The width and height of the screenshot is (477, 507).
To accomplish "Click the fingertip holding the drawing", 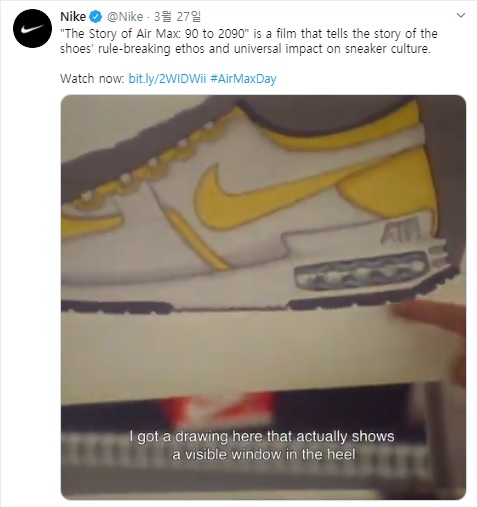I will tap(430, 316).
